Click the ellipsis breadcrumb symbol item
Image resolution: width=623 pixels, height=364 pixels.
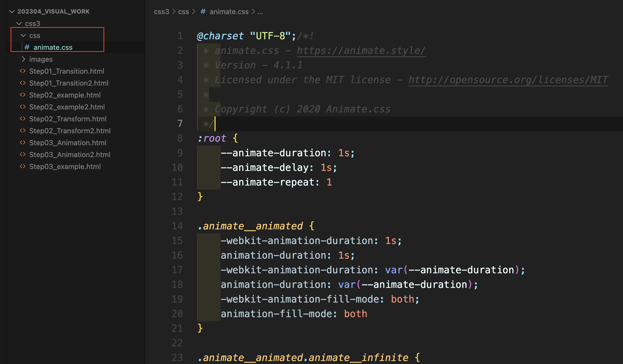[260, 12]
